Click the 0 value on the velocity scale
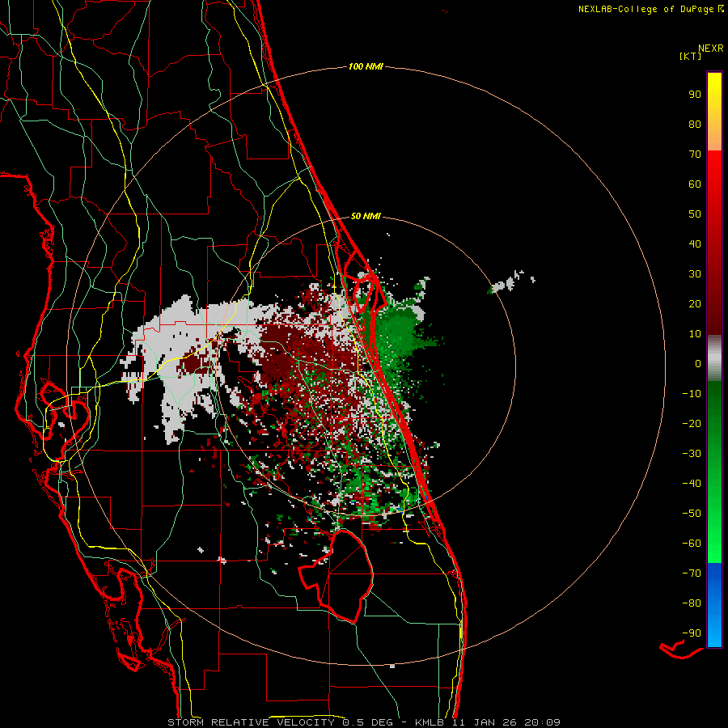 coord(698,364)
